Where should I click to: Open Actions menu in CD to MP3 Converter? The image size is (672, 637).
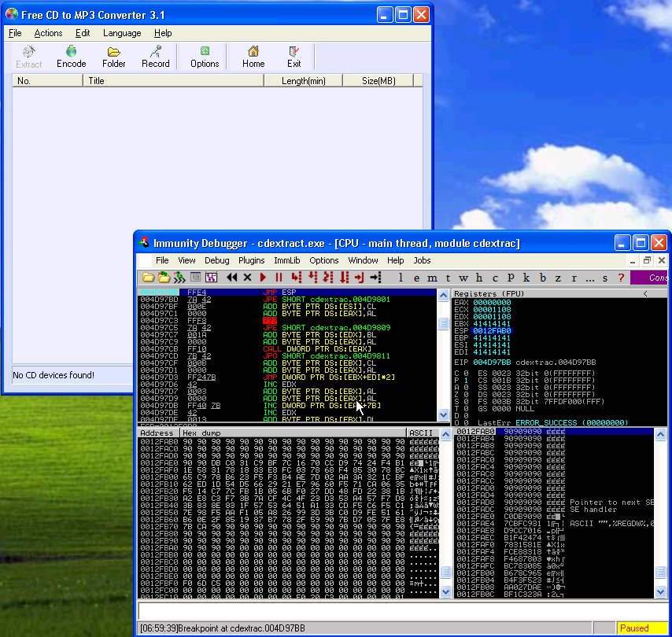click(x=49, y=33)
